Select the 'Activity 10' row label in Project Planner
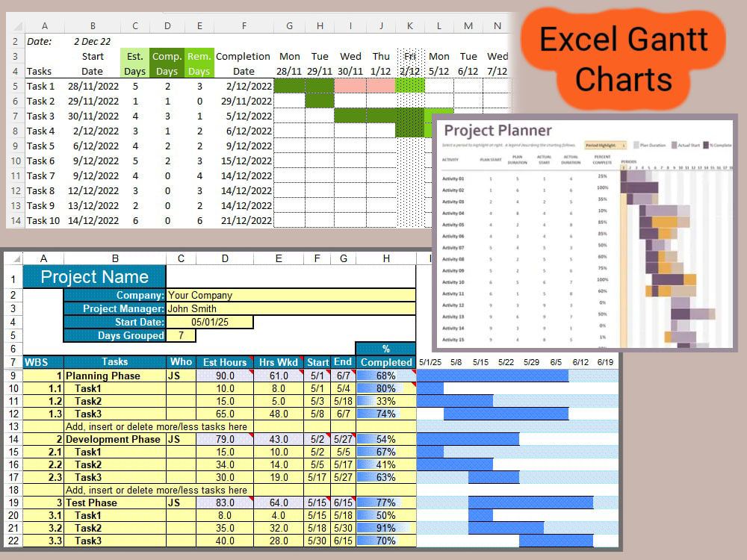Image resolution: width=747 pixels, height=560 pixels. [453, 282]
